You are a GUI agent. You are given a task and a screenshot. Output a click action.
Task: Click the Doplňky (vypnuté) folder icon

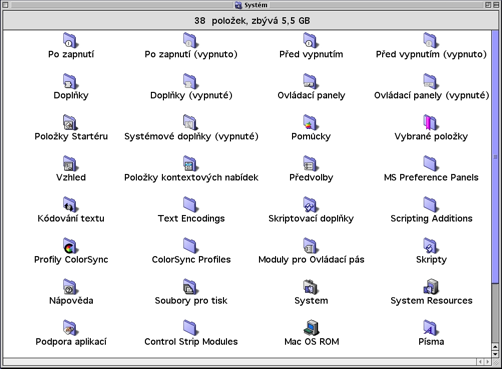click(191, 82)
